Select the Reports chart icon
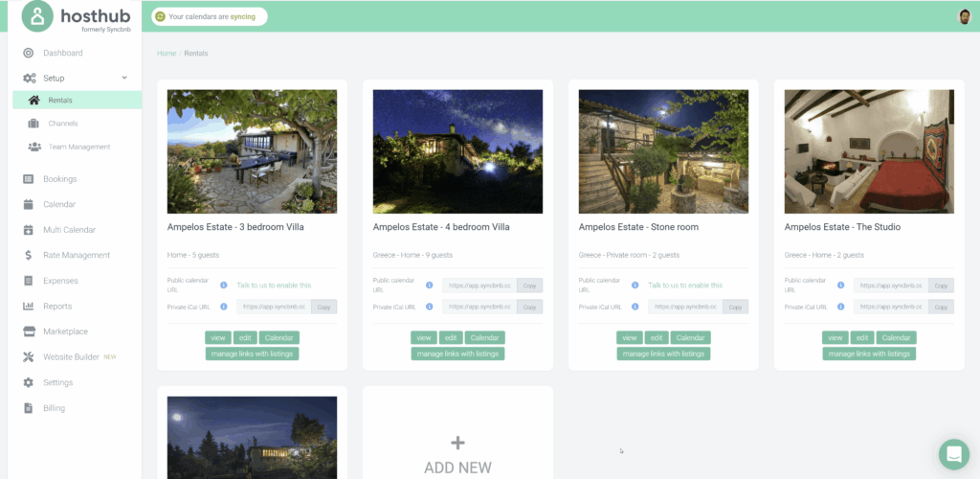 (29, 307)
